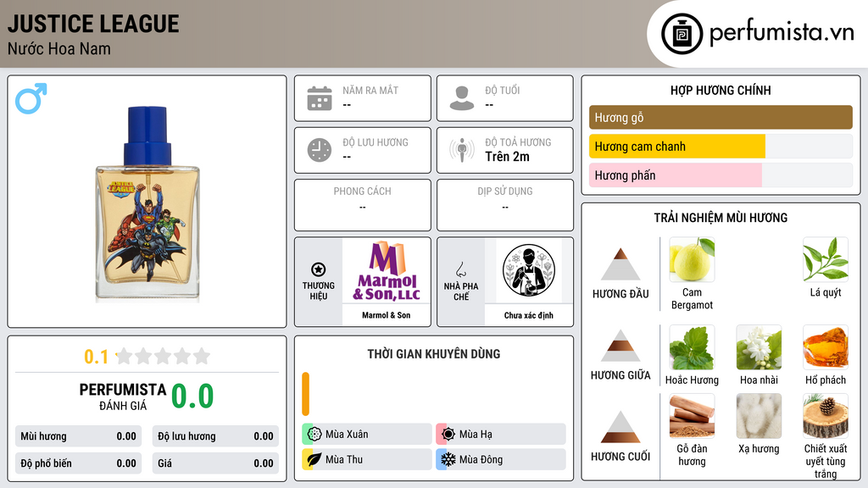Click the calendar icon for Năm ra mắt
This screenshot has width=868, height=488.
320,98
